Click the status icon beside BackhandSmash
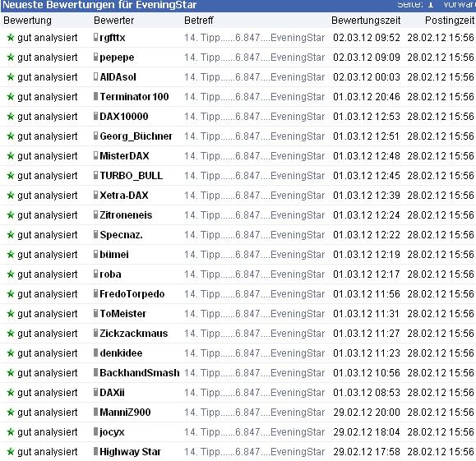 coord(95,372)
